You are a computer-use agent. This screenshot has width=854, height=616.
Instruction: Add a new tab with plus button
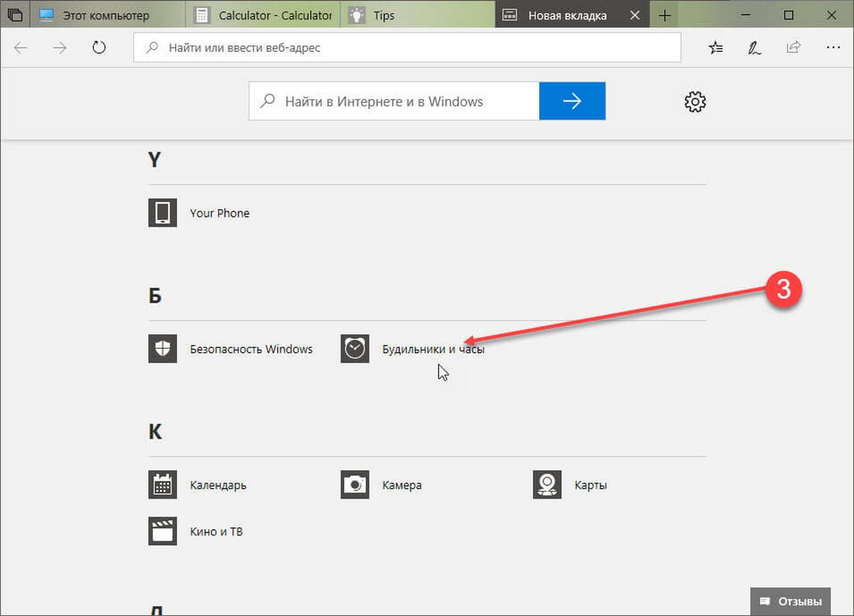tap(665, 15)
